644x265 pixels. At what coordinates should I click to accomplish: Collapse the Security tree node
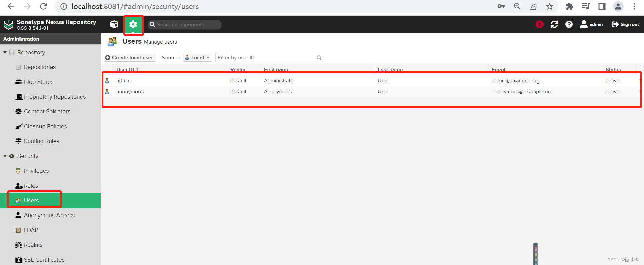click(x=5, y=156)
